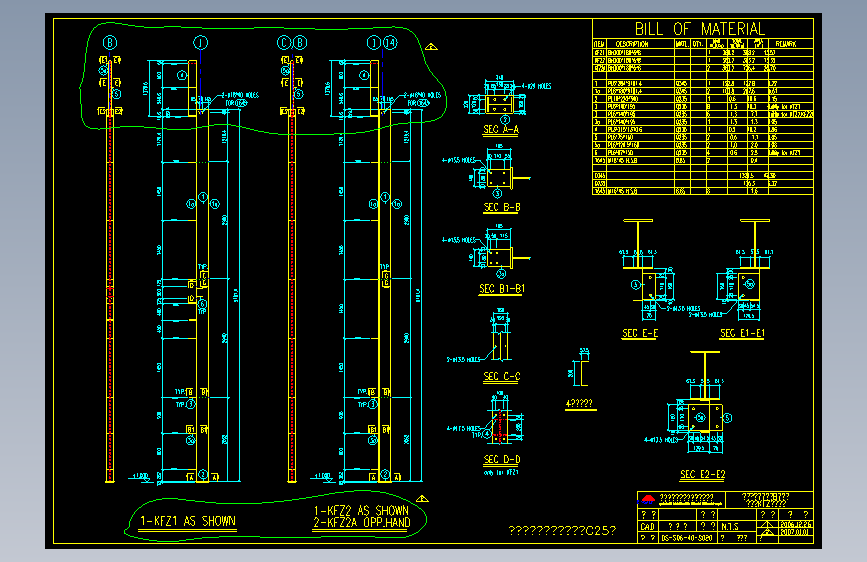The image size is (867, 562).
Task: Select the SEC D-D label
Action: point(502,460)
